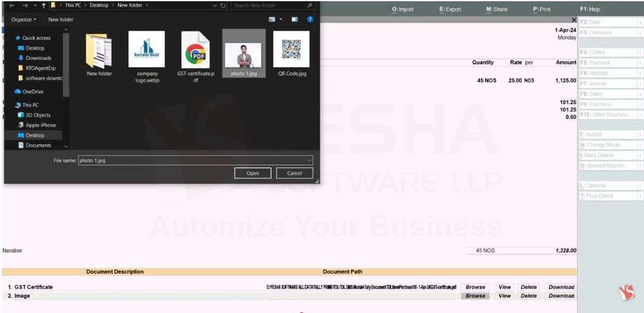Click F: Autofill button
The width and height of the screenshot is (644, 313).
[611, 135]
